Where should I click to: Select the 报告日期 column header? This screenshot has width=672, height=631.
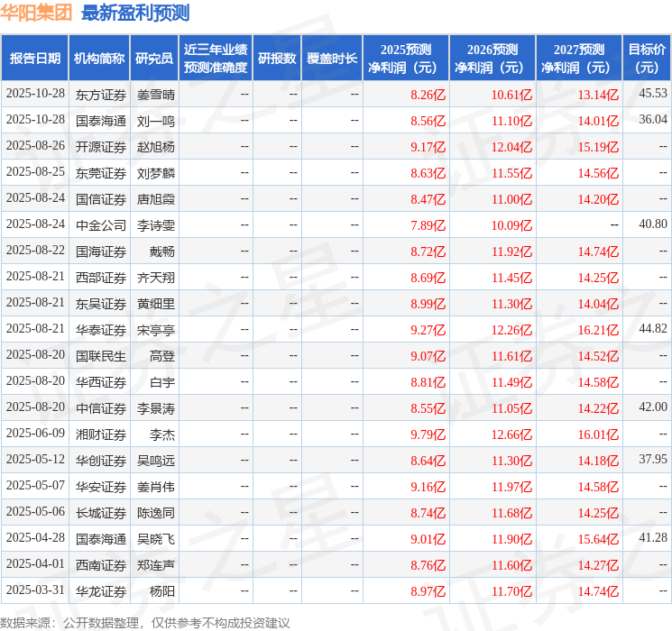pos(34,59)
